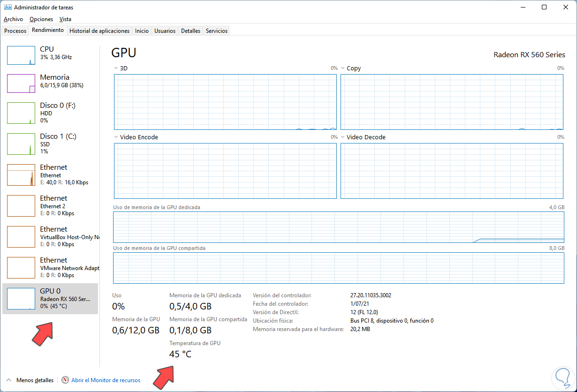Image resolution: width=577 pixels, height=392 pixels.
Task: Click the Copy engine usage graph
Action: (452, 102)
